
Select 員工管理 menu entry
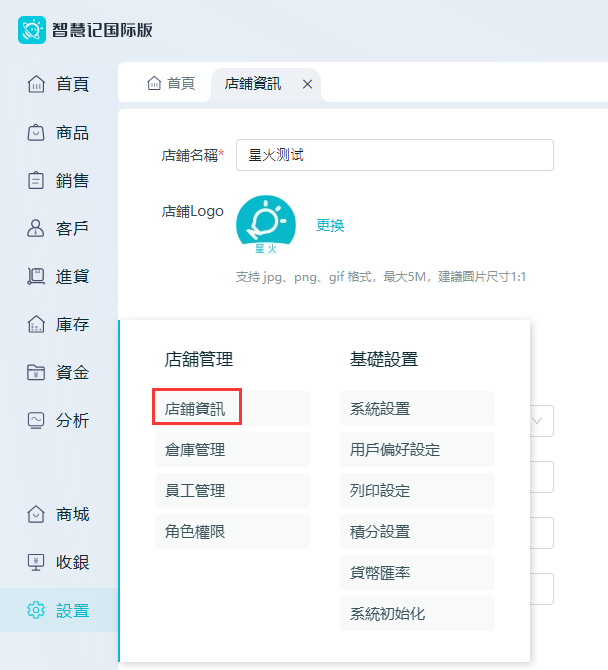pyautogui.click(x=195, y=491)
